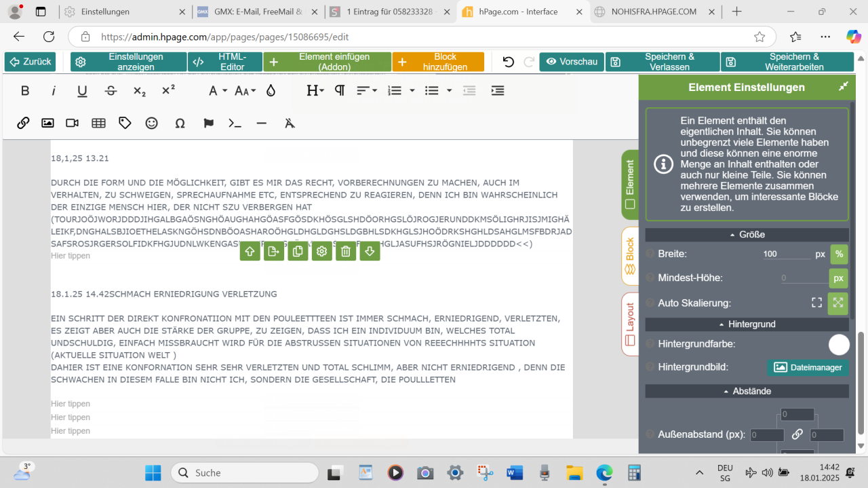Open the emoticons picker
The image size is (868, 488).
tap(152, 123)
